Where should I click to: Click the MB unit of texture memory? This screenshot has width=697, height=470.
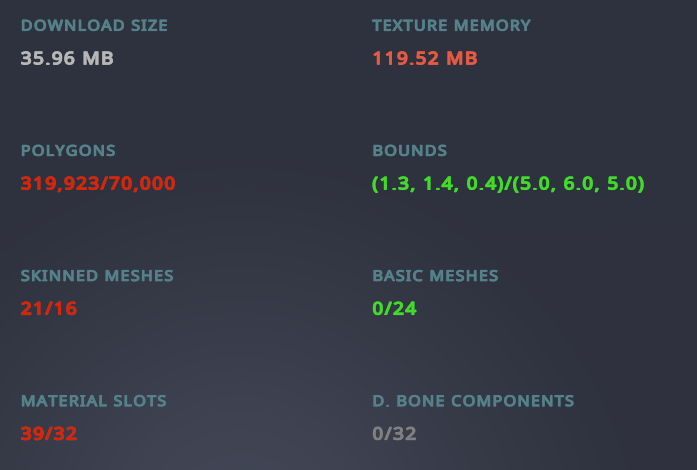tap(462, 58)
